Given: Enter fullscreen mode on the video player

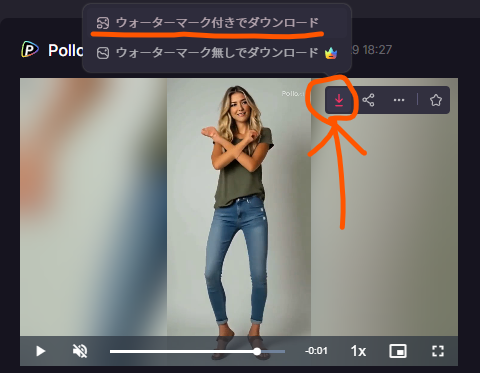Looking at the screenshot, I should 438,351.
